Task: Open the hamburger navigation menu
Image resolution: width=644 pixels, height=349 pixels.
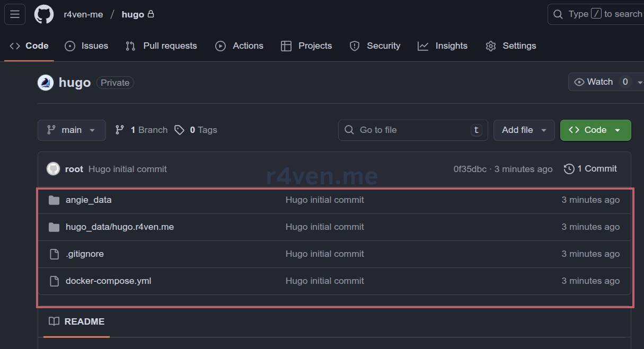Action: [15, 14]
